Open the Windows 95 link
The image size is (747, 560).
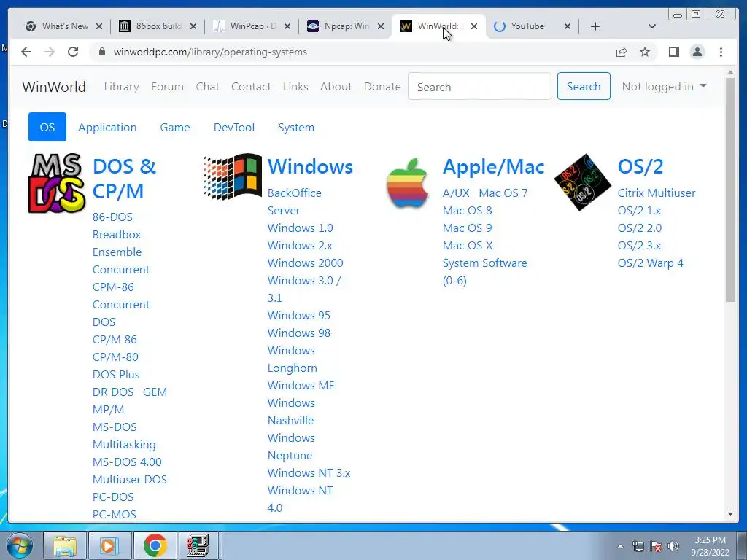click(x=298, y=315)
